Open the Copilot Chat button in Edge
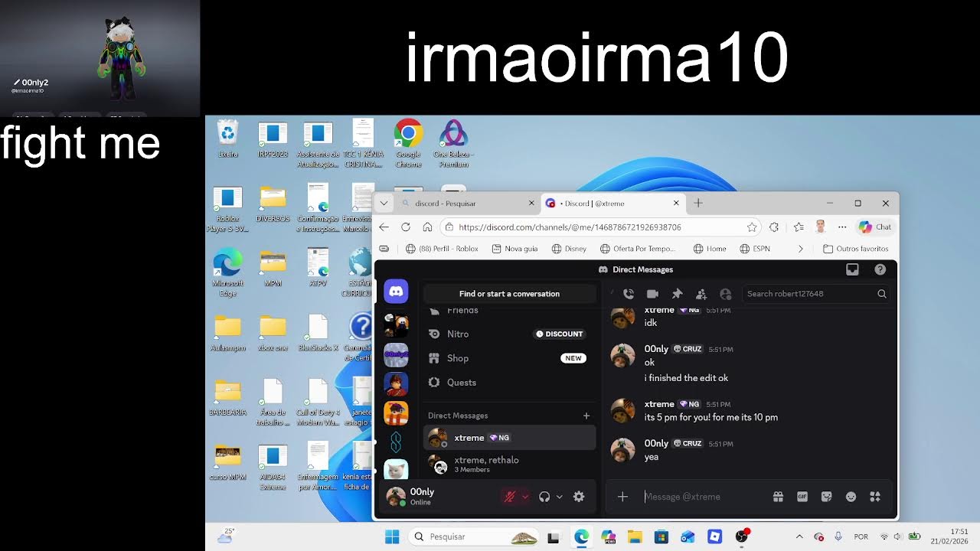This screenshot has width=980, height=551. tap(875, 227)
